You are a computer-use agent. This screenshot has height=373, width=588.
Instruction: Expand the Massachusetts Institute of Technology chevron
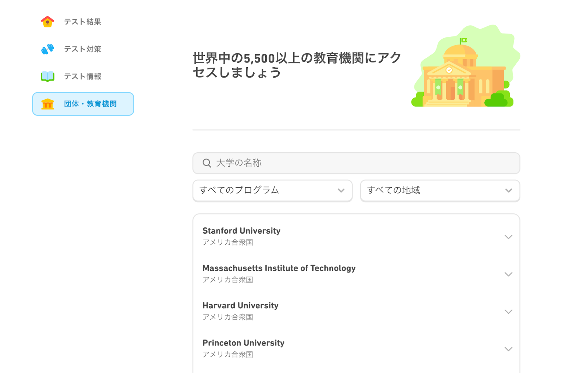point(508,274)
